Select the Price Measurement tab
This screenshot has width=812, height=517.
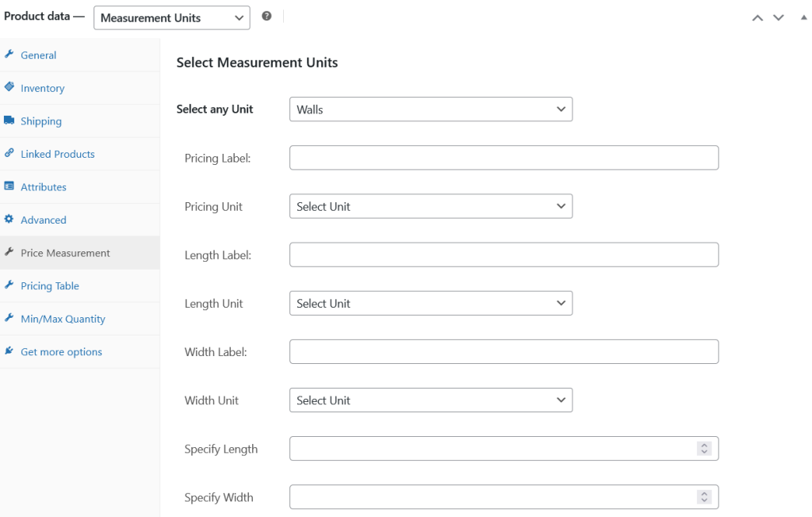[x=65, y=253]
